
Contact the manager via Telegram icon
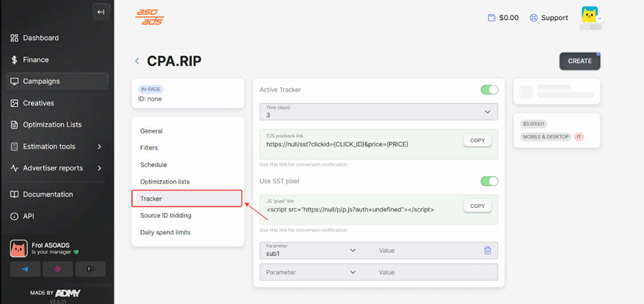coord(26,269)
